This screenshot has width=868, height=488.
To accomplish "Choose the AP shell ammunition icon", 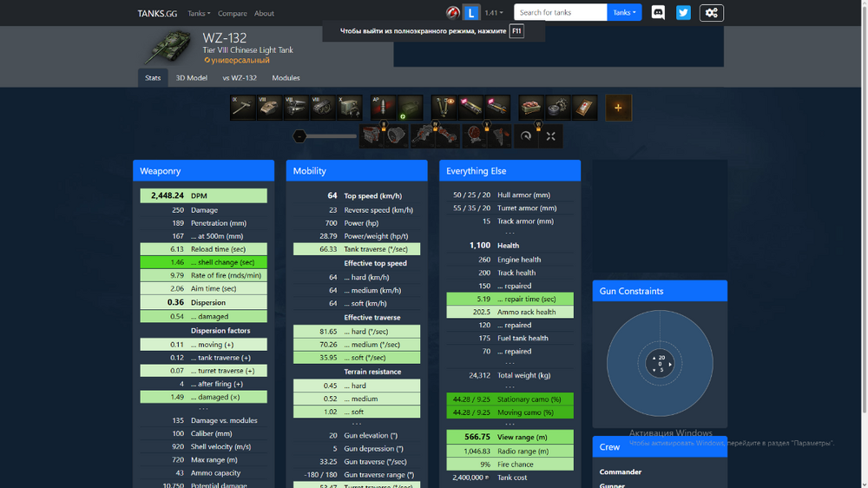I will coord(383,108).
